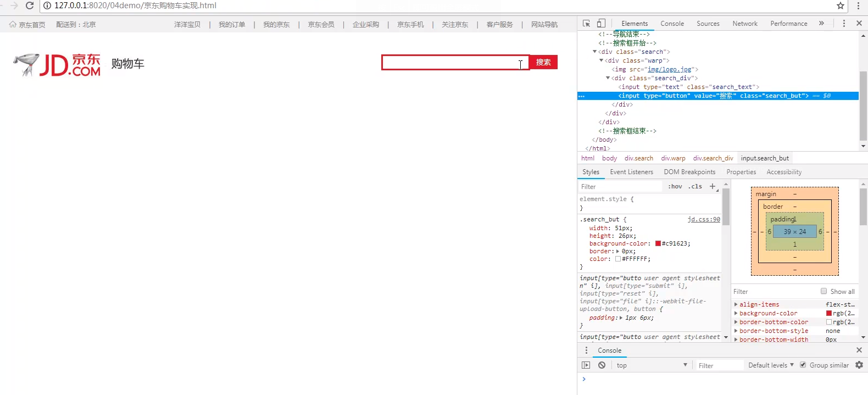
Task: Activate the inspect element picker icon
Action: (x=586, y=23)
